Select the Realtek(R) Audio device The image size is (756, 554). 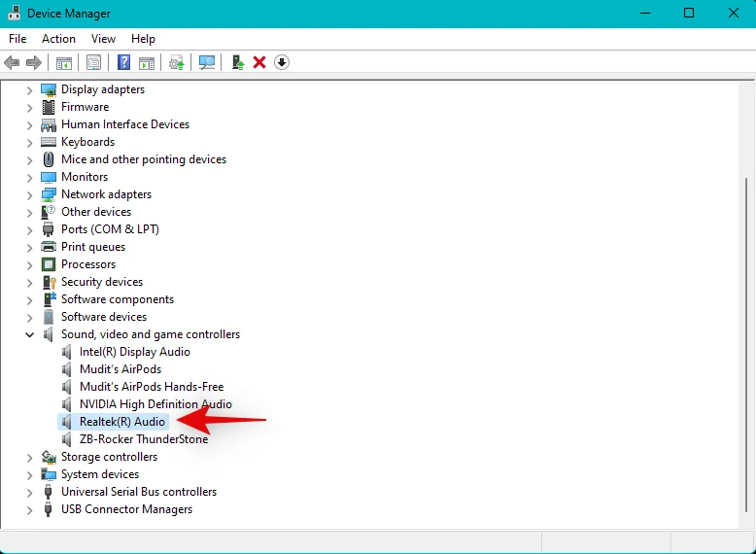coord(121,422)
